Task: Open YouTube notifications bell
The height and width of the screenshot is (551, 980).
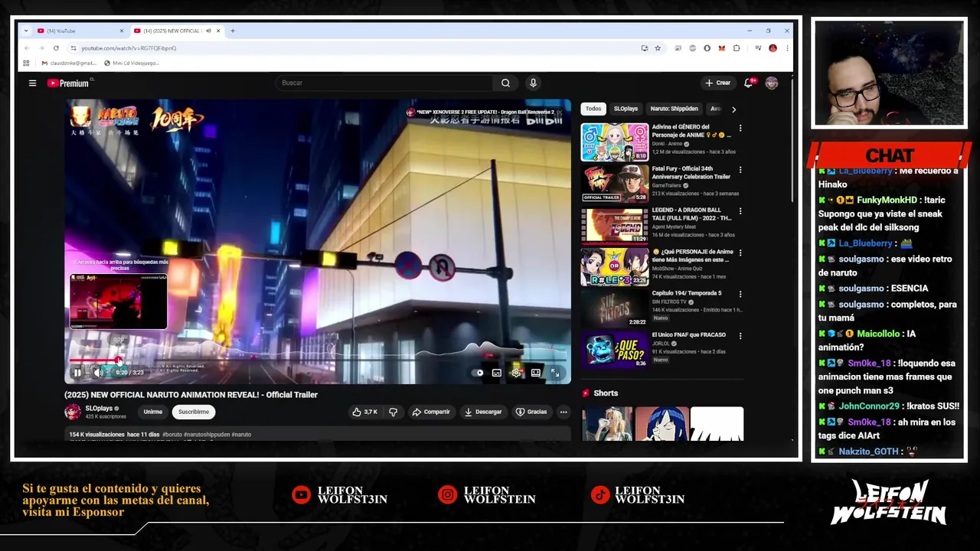Action: point(749,83)
